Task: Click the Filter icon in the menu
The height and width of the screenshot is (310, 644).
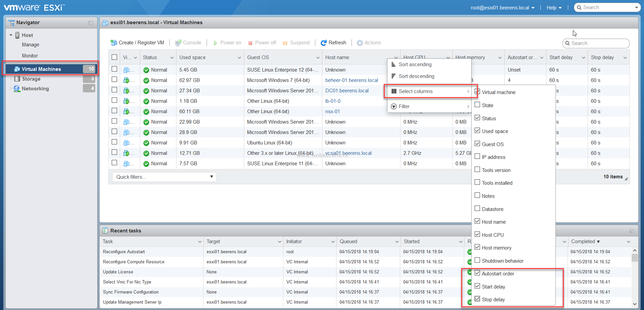Action: click(x=394, y=106)
